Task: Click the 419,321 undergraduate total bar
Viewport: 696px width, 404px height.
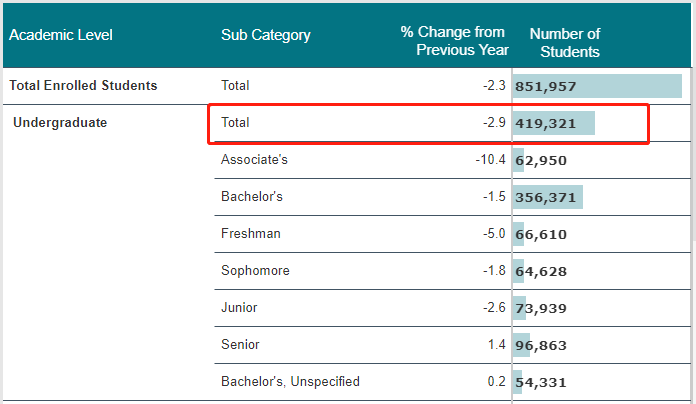Action: [554, 123]
